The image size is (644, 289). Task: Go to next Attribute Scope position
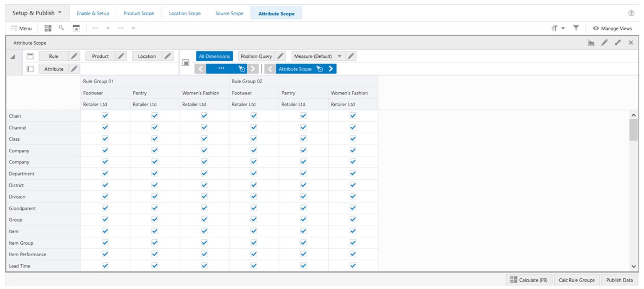(331, 69)
